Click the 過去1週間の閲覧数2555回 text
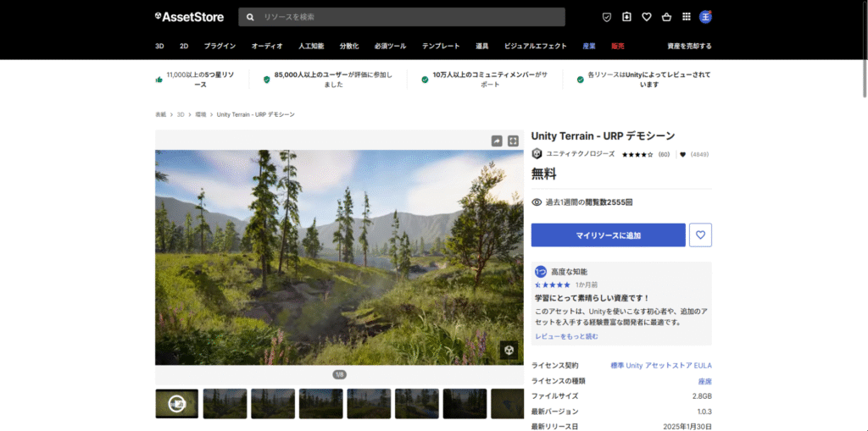 pos(589,202)
